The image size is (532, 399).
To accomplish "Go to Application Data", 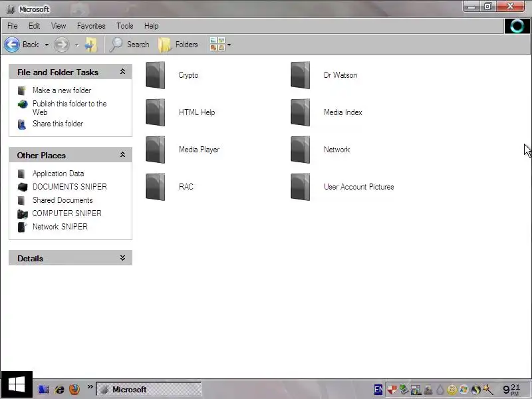I will click(58, 174).
